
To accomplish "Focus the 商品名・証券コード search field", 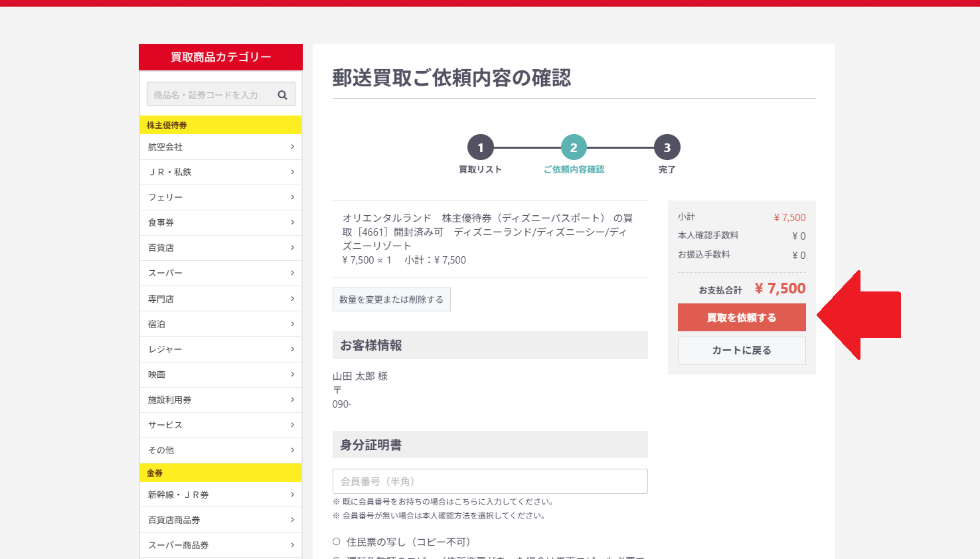I will click(221, 94).
